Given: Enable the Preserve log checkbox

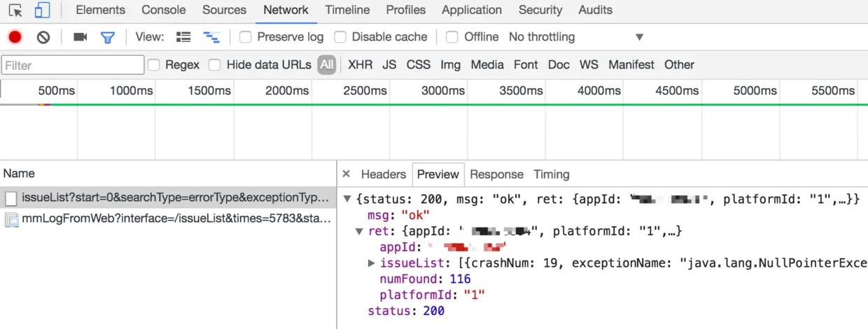Looking at the screenshot, I should pos(246,37).
